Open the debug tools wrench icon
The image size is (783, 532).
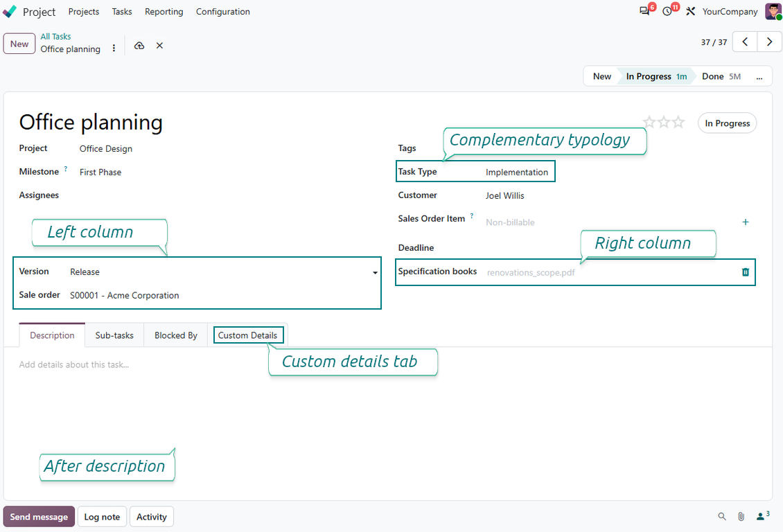click(x=691, y=11)
